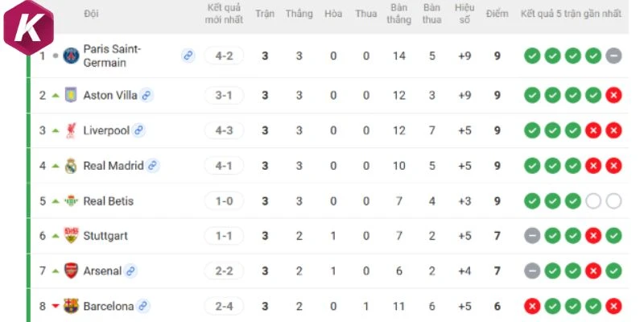Click the Paris Saint-Germain club crest
The image size is (644, 322).
(71, 56)
